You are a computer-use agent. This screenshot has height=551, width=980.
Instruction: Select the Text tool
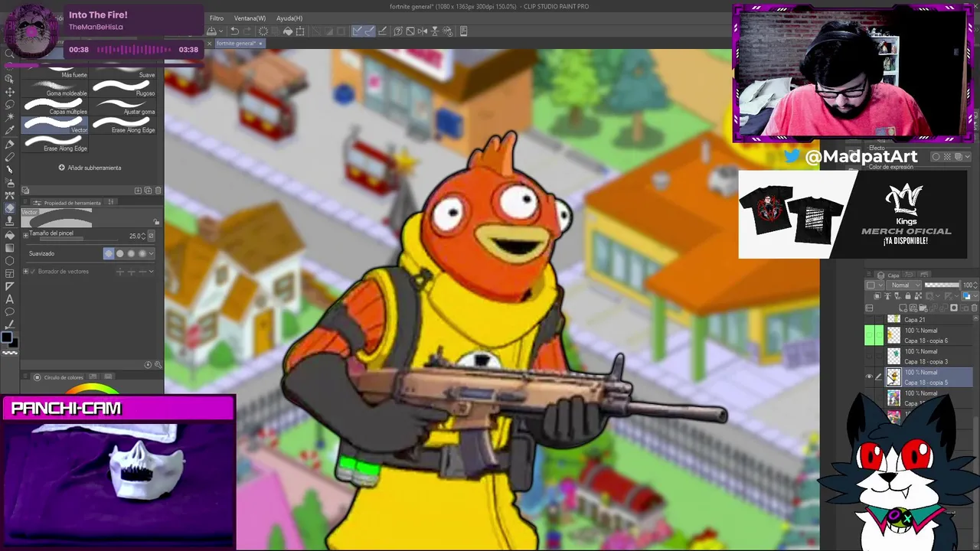(10, 299)
